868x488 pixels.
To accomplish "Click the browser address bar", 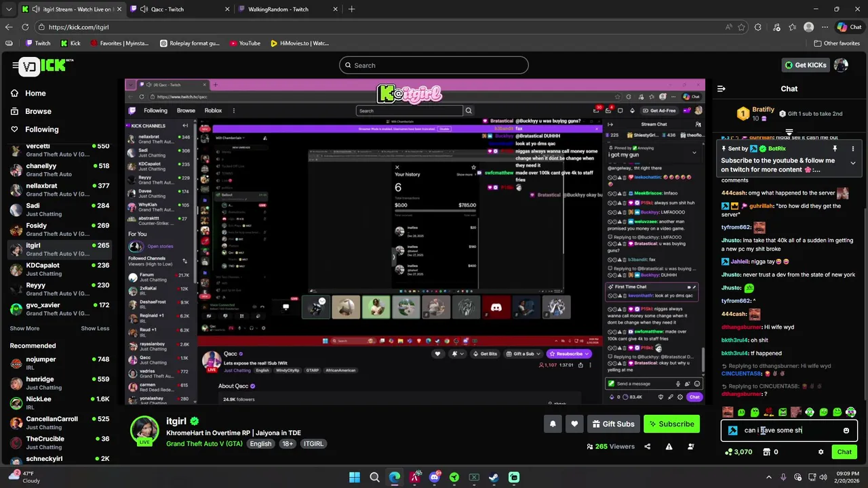I will pyautogui.click(x=380, y=27).
